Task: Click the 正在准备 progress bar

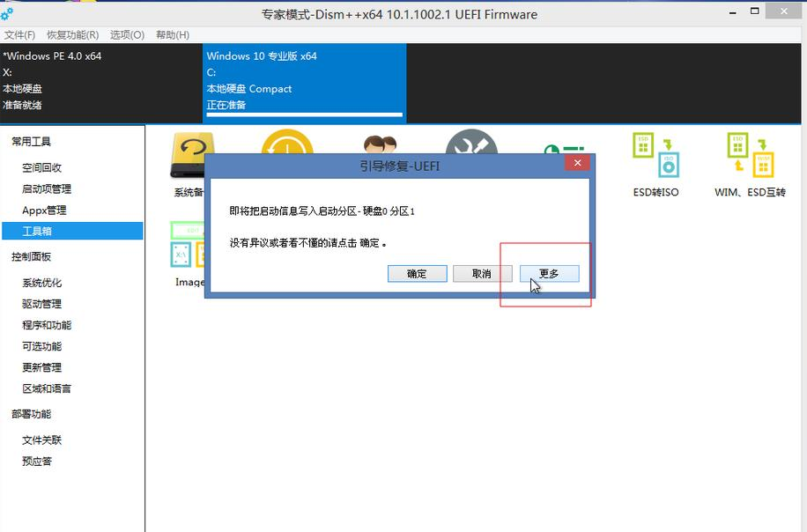Action: [304, 115]
